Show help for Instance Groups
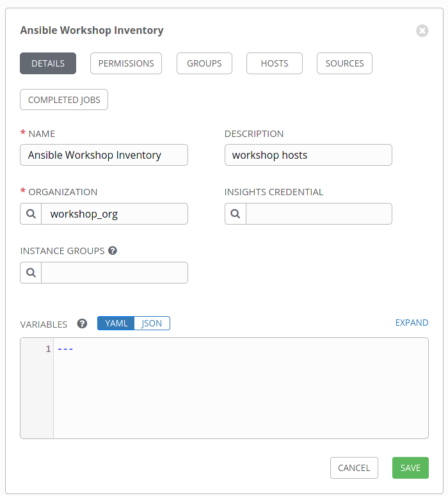The image size is (448, 496). pos(113,250)
